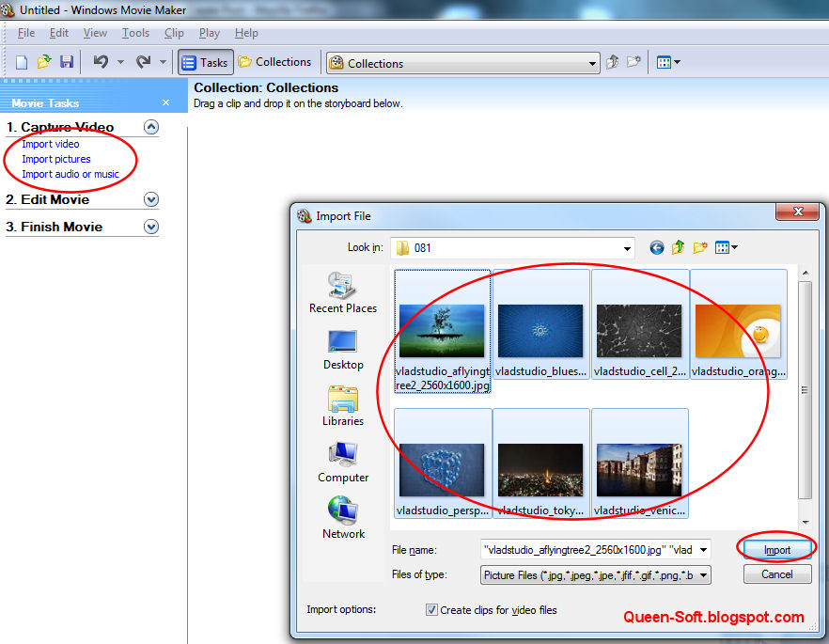This screenshot has height=644, width=829.
Task: Go to Recent Places shortcut
Action: pos(343,293)
